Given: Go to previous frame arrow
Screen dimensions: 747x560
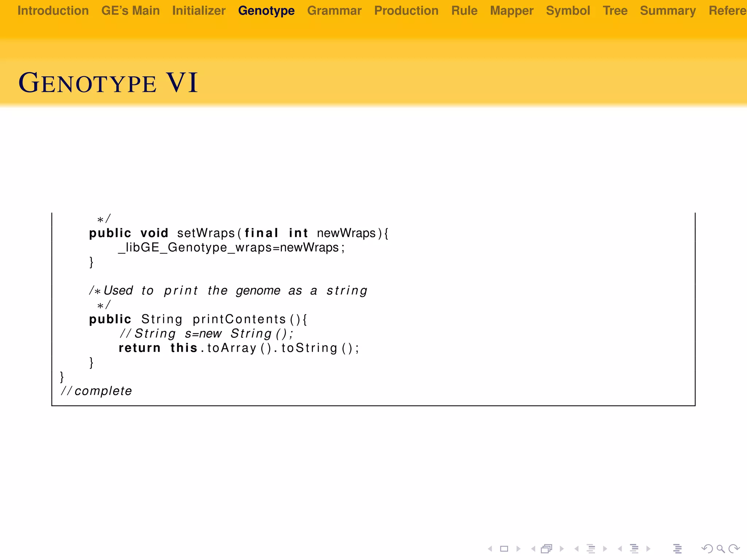Looking at the screenshot, I should (533, 549).
